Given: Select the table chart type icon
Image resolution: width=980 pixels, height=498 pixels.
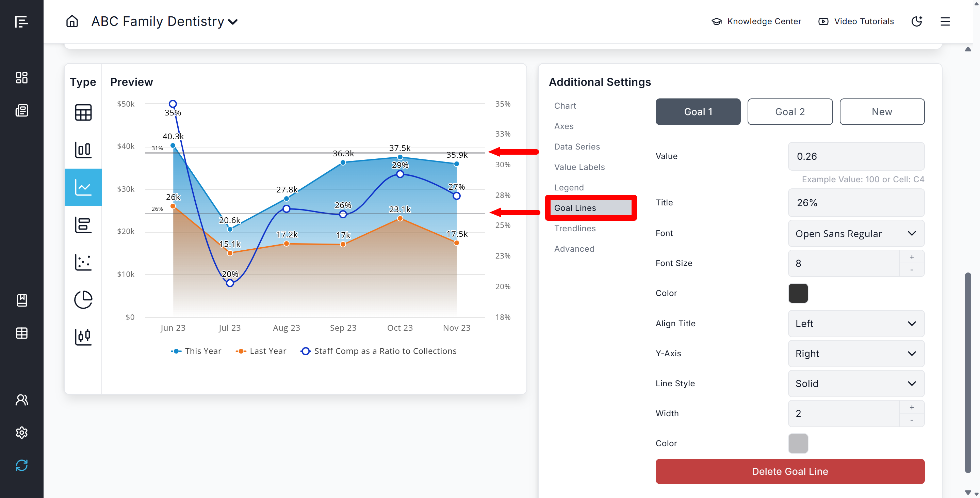Looking at the screenshot, I should coord(83,113).
